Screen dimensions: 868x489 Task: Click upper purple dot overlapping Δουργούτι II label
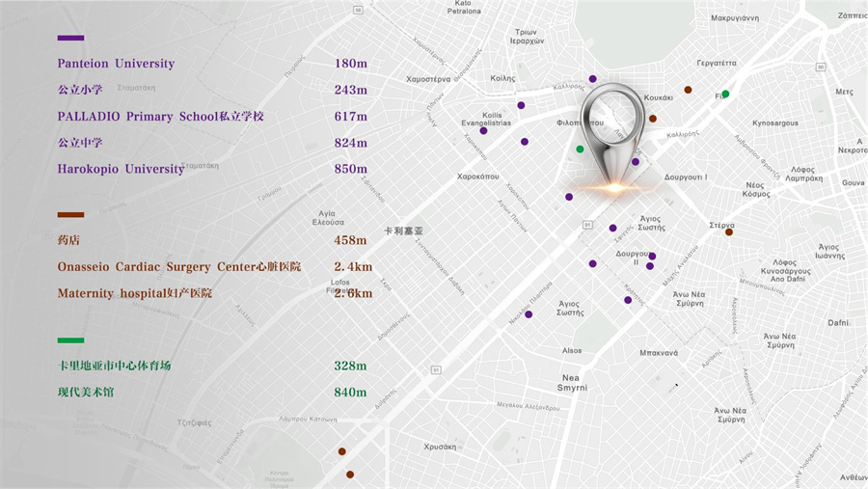(652, 256)
